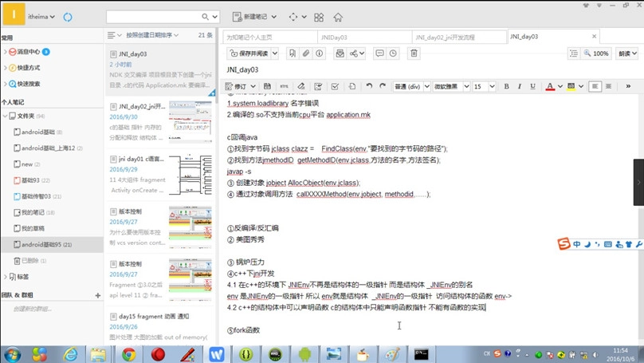Switch to the 为知笔记个人主页 tab
This screenshot has width=644, height=363.
click(x=270, y=37)
